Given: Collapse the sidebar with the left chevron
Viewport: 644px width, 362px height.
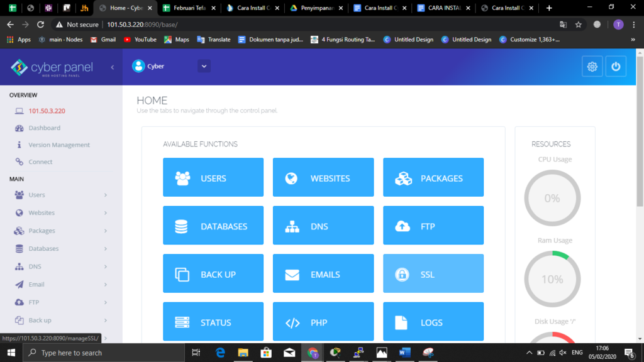Looking at the screenshot, I should point(112,67).
